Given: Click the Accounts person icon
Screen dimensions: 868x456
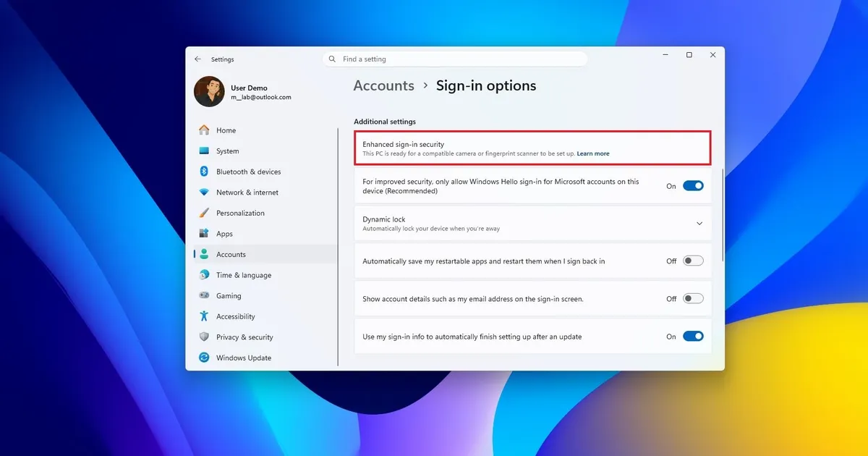Looking at the screenshot, I should tap(204, 254).
